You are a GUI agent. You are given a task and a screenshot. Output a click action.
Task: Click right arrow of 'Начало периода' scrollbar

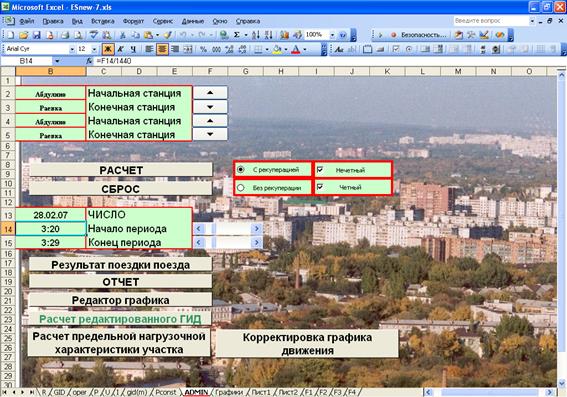click(257, 229)
